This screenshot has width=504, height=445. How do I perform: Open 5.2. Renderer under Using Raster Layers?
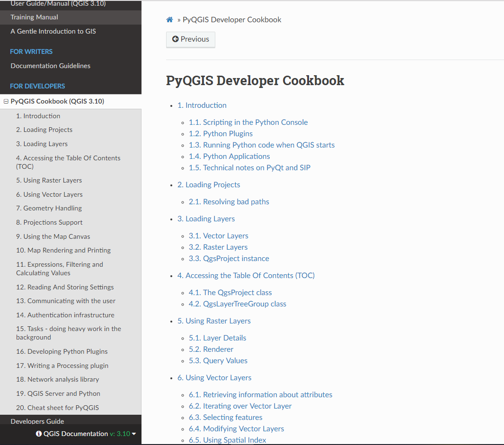pyautogui.click(x=211, y=349)
